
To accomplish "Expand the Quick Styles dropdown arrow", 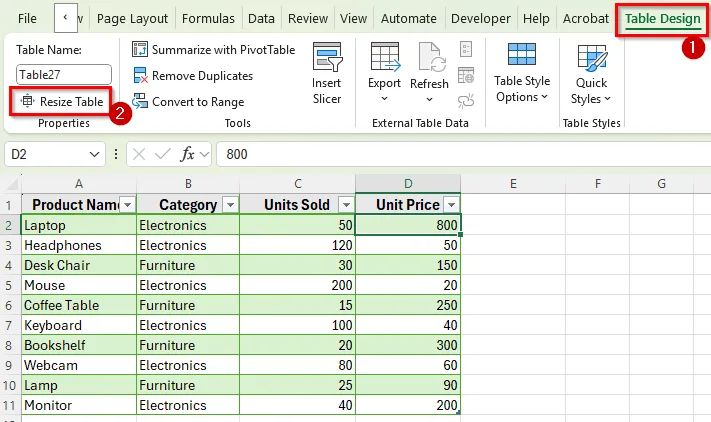I will click(608, 98).
